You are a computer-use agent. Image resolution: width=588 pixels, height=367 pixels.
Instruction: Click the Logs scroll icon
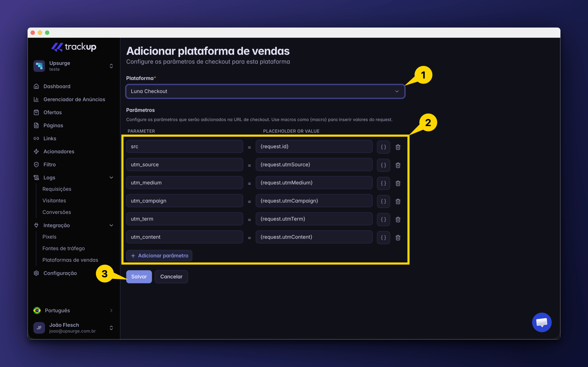pos(36,178)
